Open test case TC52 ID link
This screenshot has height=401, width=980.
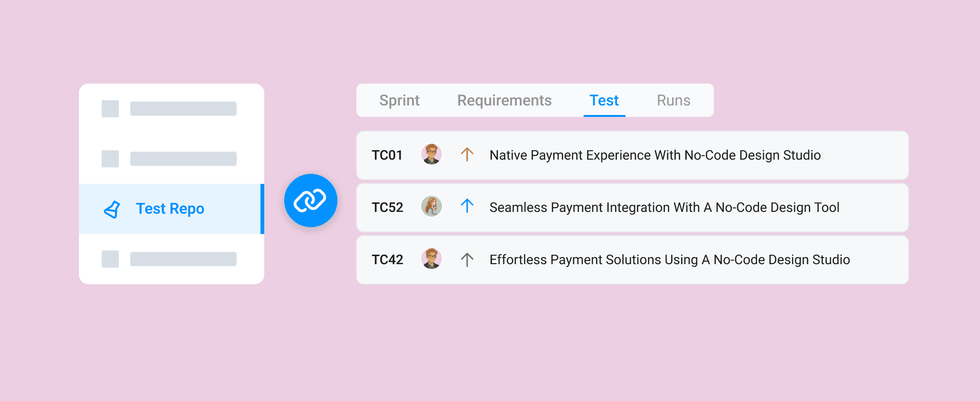pos(387,208)
